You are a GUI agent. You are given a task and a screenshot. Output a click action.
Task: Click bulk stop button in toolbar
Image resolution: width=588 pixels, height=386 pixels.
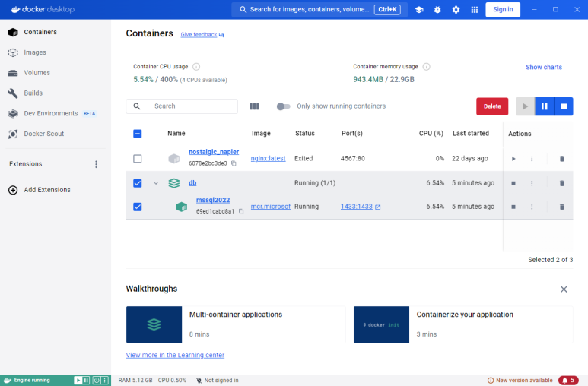click(563, 106)
